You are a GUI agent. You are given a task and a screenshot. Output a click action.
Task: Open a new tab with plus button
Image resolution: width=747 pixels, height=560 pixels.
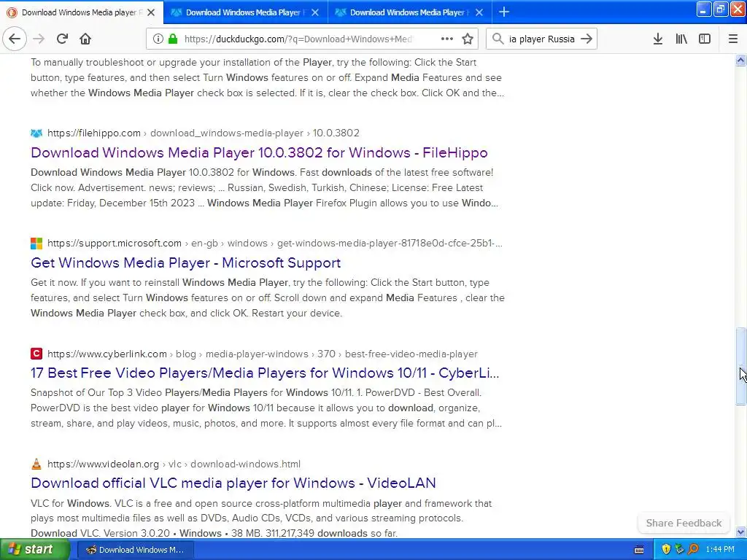[504, 12]
